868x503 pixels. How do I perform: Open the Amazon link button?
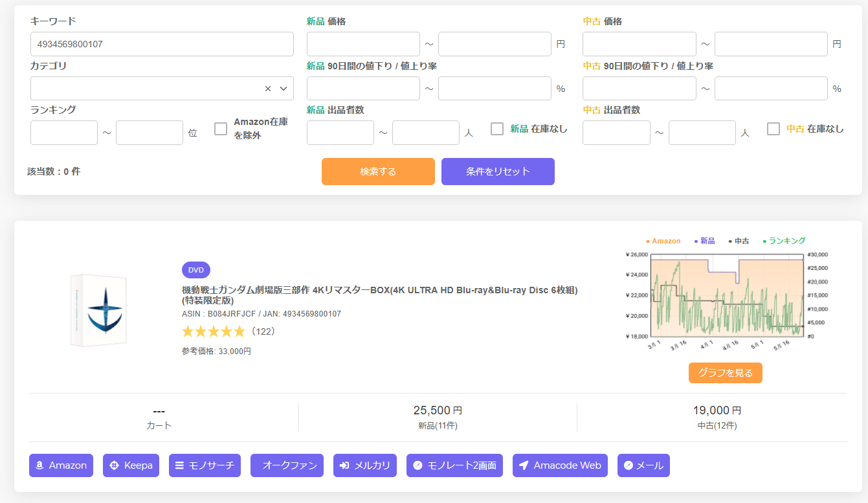pos(61,465)
